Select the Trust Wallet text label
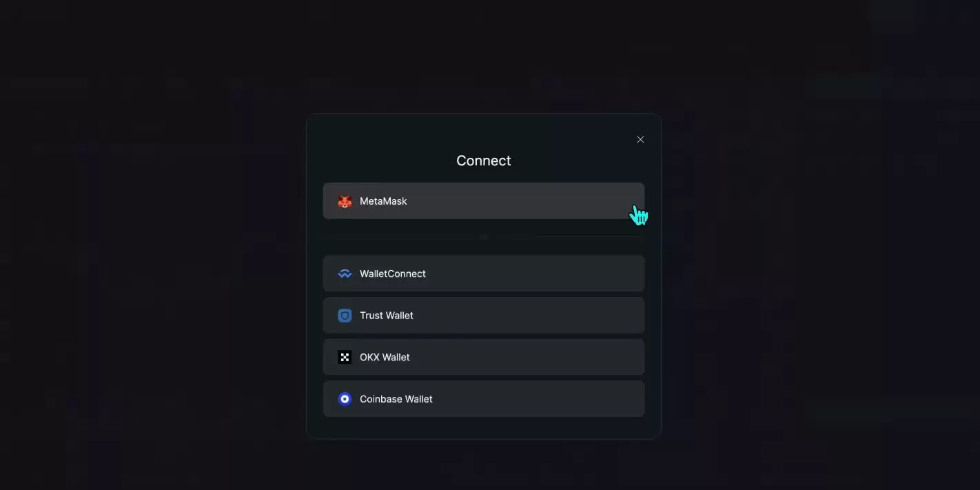Screen dimensions: 980x490 pyautogui.click(x=387, y=316)
